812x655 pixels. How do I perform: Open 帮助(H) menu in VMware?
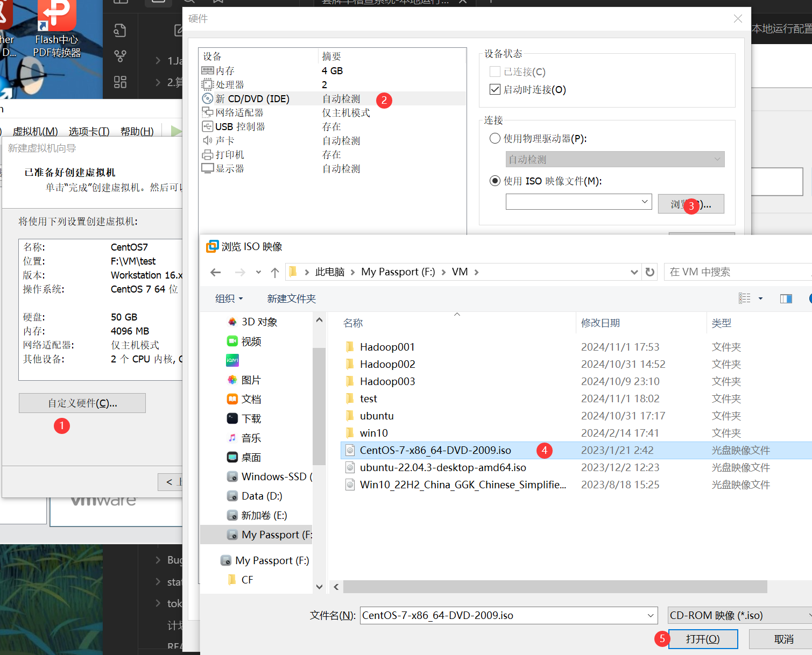137,131
